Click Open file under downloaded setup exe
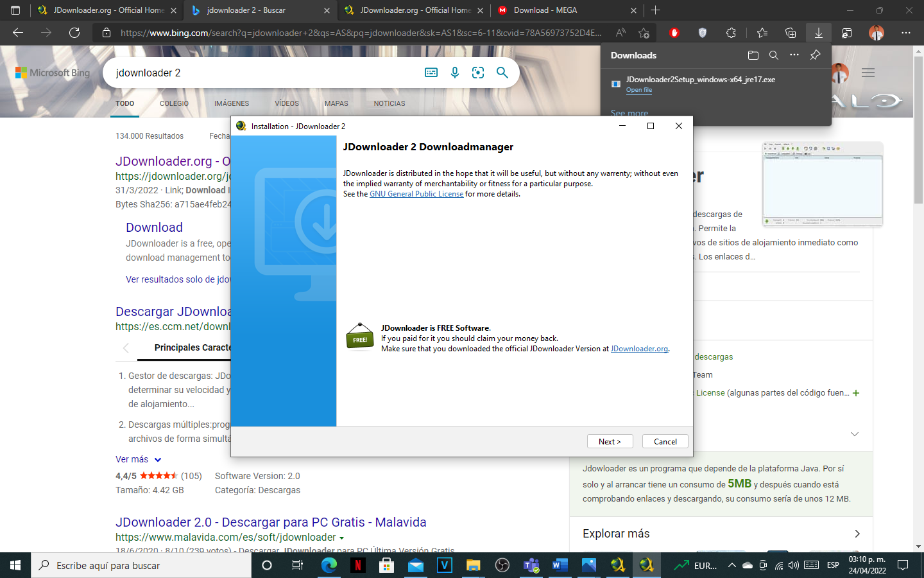 639,90
